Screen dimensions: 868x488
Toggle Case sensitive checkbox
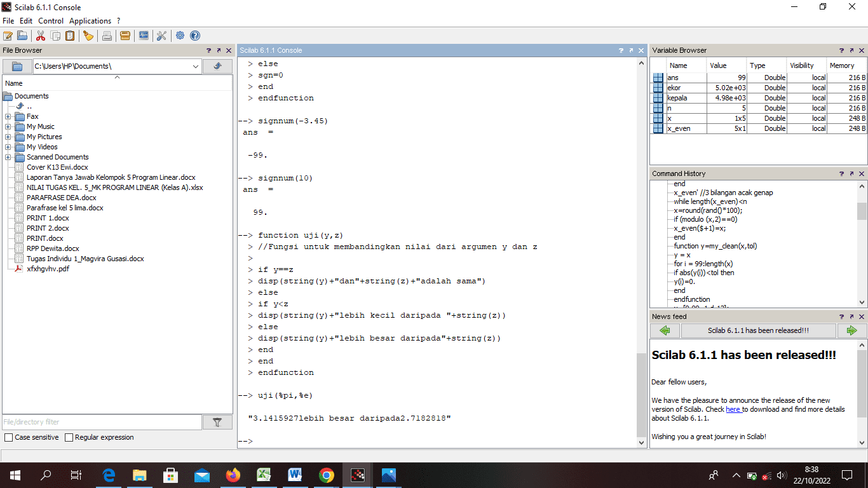point(8,437)
